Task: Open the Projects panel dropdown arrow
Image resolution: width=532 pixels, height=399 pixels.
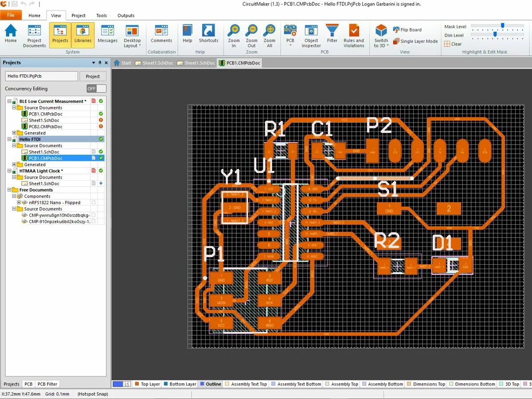Action: click(94, 63)
